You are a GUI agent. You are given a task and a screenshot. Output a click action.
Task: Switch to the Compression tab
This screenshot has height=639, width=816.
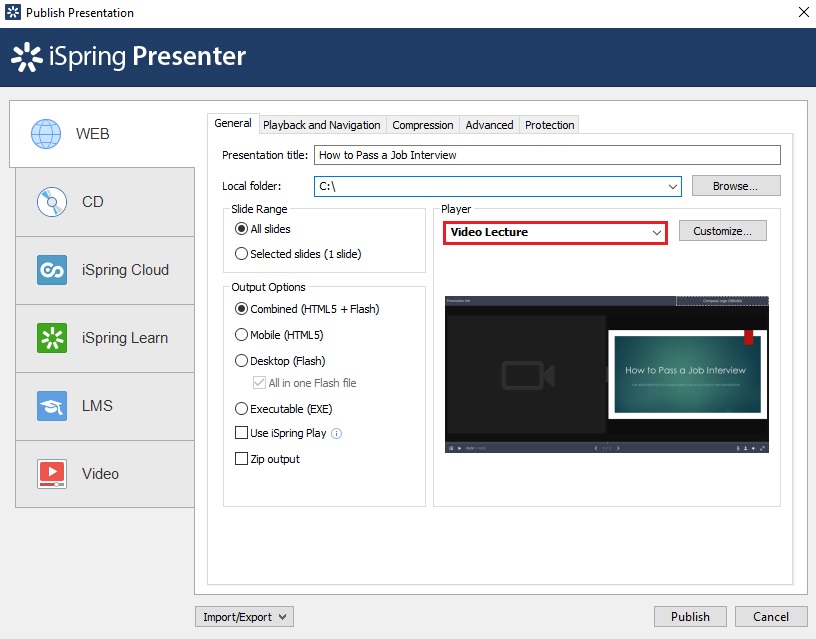[423, 125]
